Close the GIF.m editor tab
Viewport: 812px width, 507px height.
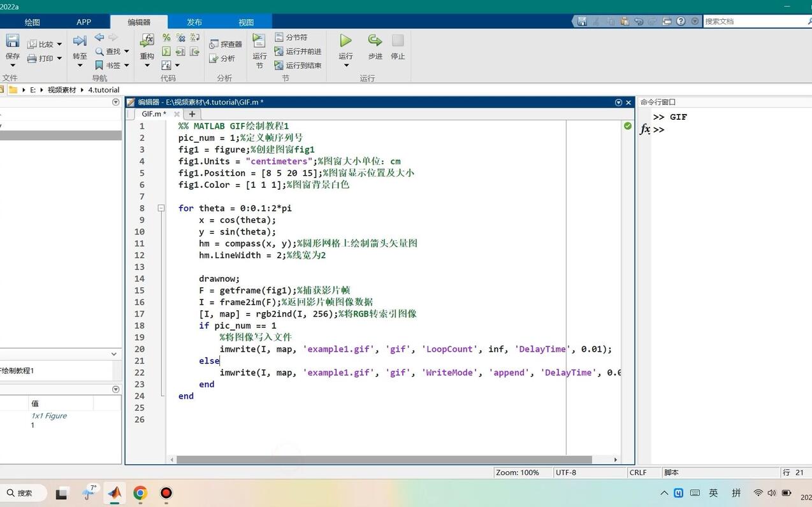(x=177, y=114)
